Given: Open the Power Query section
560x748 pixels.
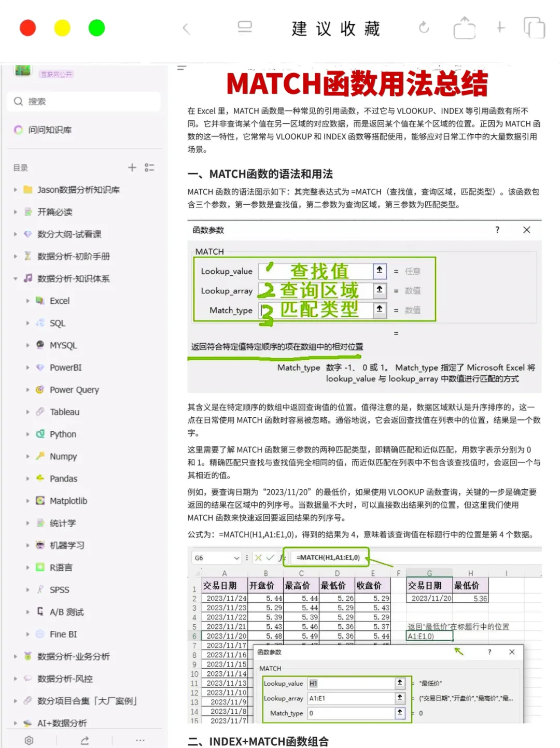Looking at the screenshot, I should 74,390.
